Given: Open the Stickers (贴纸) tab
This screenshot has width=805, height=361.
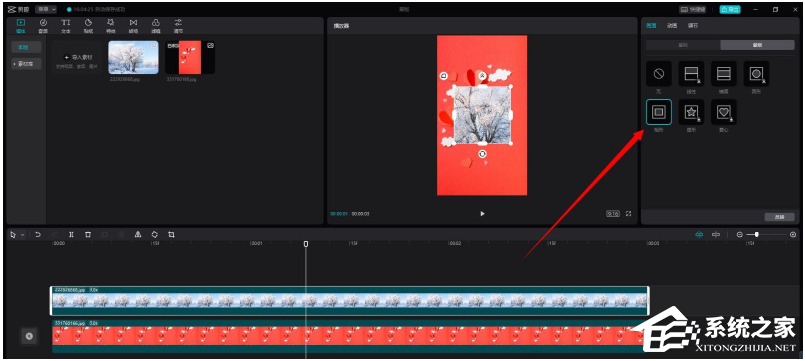Looking at the screenshot, I should click(x=88, y=26).
